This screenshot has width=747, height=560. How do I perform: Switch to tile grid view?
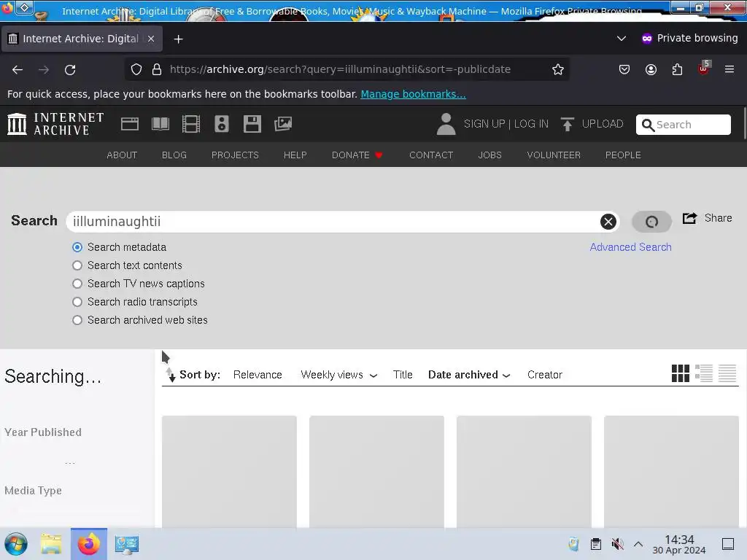pyautogui.click(x=681, y=373)
